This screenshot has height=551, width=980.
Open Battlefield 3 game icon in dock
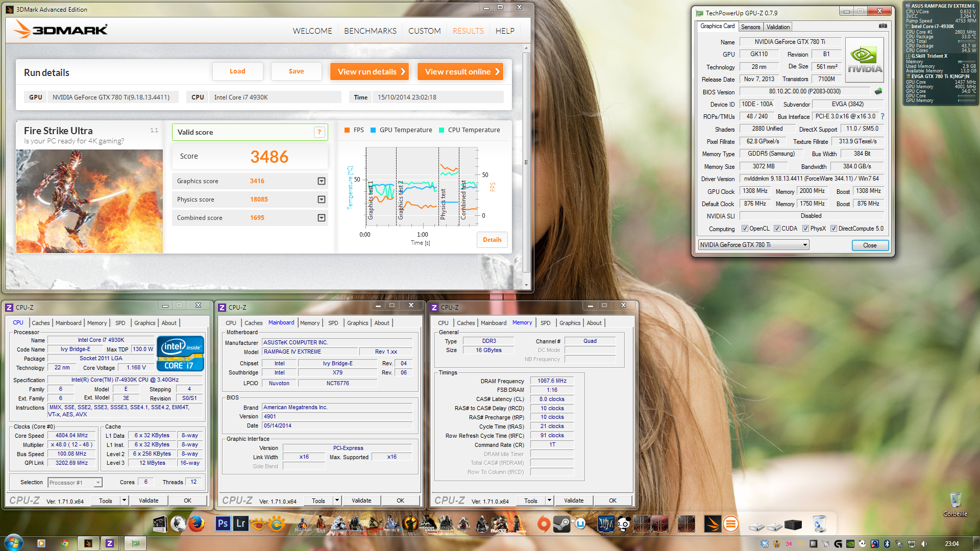303,524
